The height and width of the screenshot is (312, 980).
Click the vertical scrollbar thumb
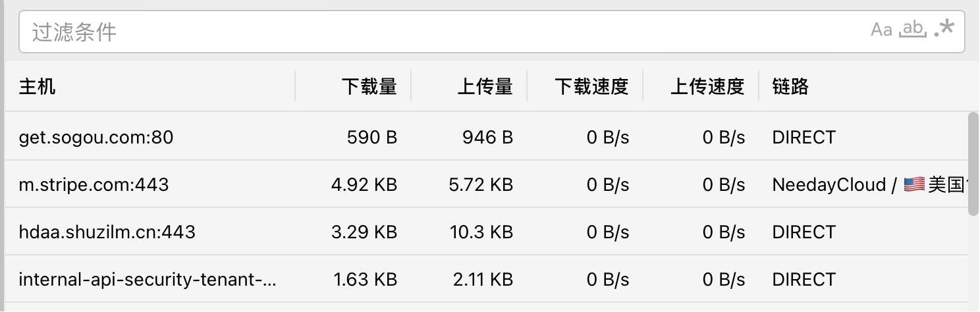(973, 164)
